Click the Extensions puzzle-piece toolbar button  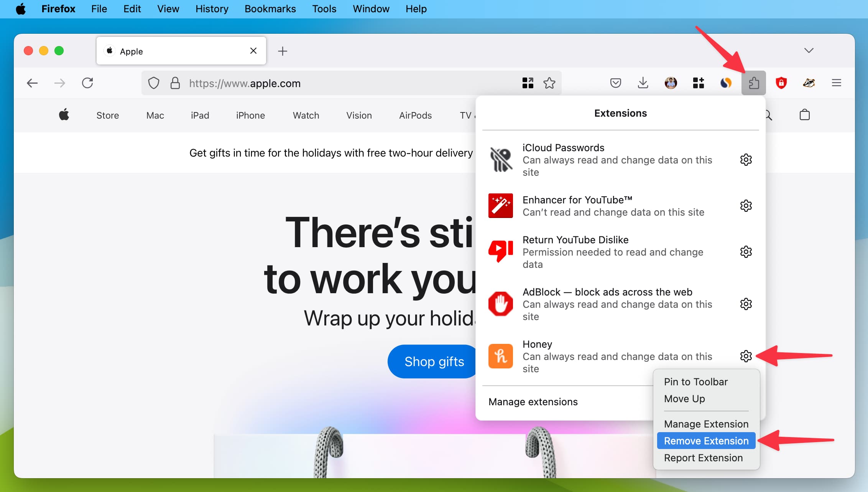[x=753, y=83]
